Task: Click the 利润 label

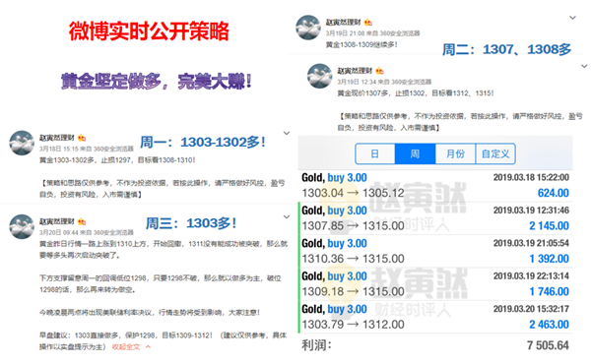Action: [x=316, y=345]
